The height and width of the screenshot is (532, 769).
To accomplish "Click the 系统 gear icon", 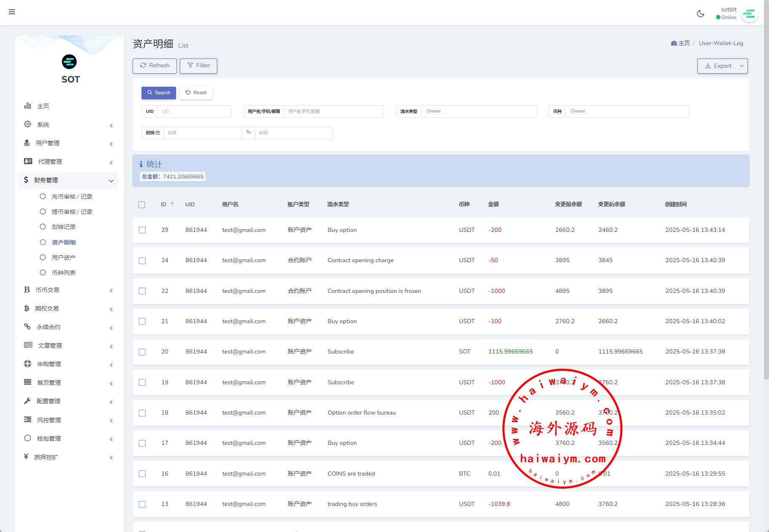I will point(28,125).
